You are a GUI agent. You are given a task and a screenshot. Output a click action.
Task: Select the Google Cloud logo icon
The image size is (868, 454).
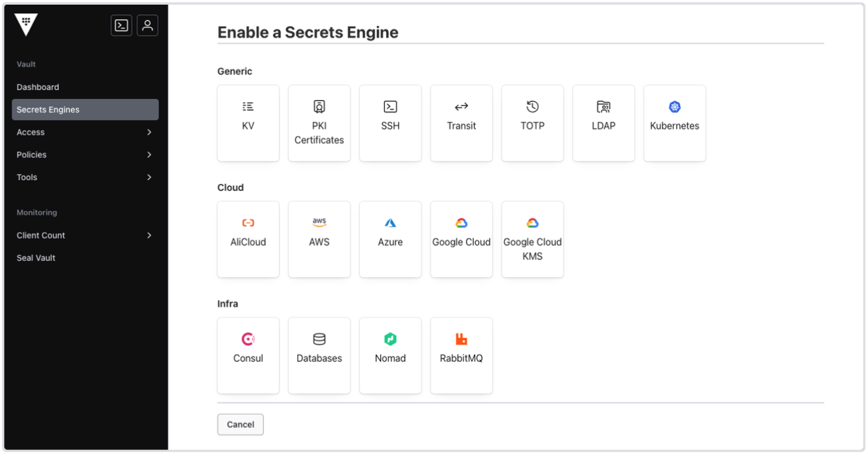461,223
